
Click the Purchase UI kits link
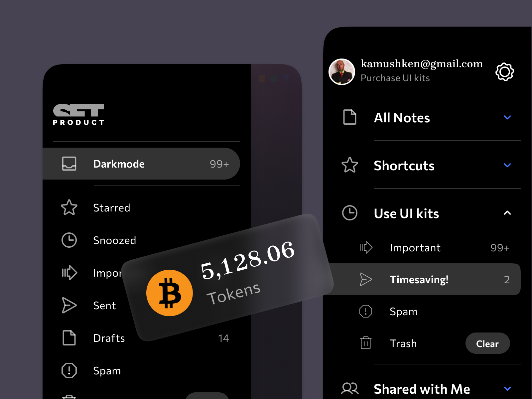click(395, 78)
